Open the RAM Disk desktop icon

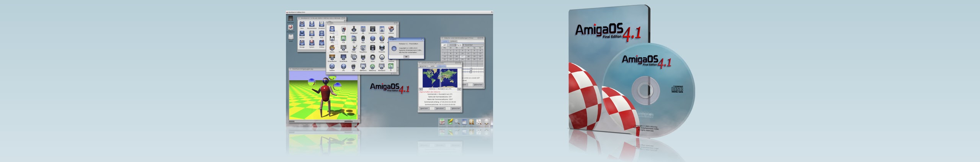click(291, 19)
